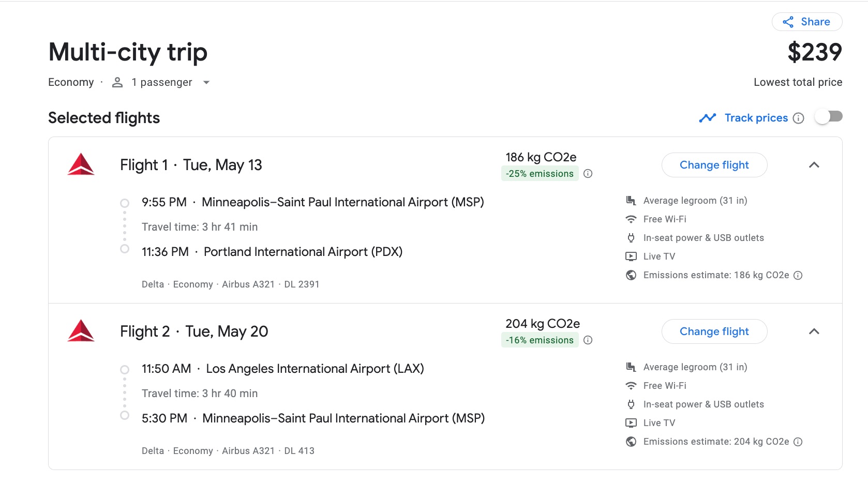Click the -16% emissions badge

(540, 340)
